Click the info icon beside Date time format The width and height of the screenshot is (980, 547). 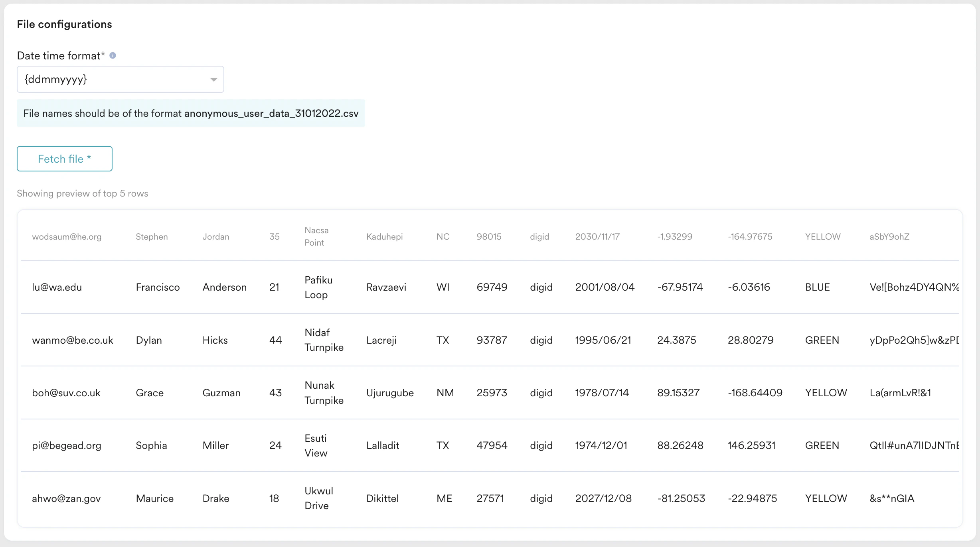click(113, 55)
